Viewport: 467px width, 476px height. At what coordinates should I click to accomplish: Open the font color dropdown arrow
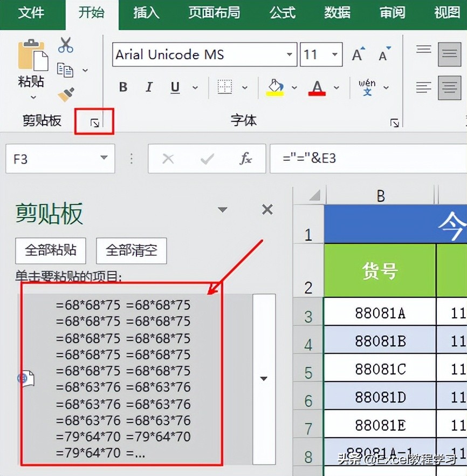point(336,88)
